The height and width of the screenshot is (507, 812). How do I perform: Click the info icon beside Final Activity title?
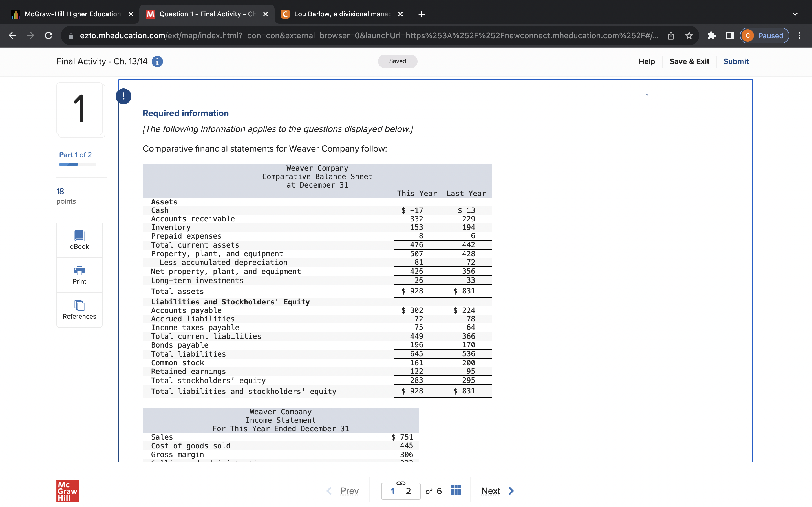pos(157,61)
